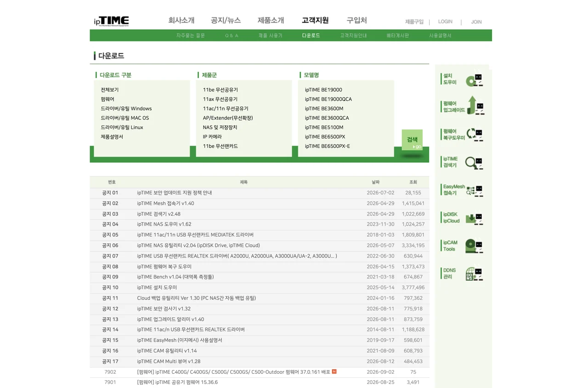Open post ipTIME 펌웨어 복구 도우미
The width and height of the screenshot is (588, 388).
pyautogui.click(x=164, y=267)
